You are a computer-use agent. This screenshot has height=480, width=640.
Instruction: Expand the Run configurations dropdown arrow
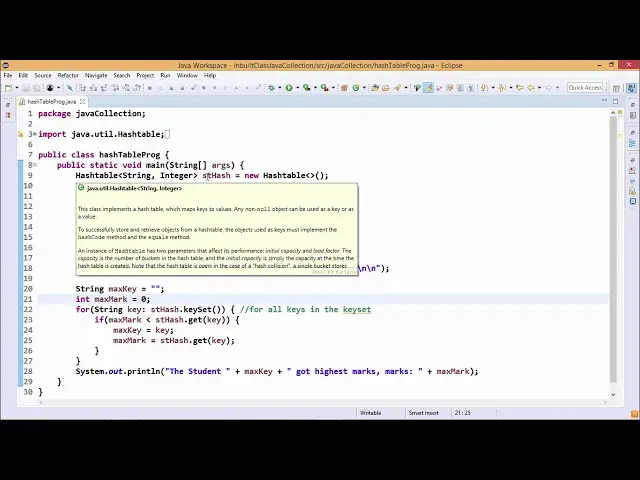click(298, 88)
